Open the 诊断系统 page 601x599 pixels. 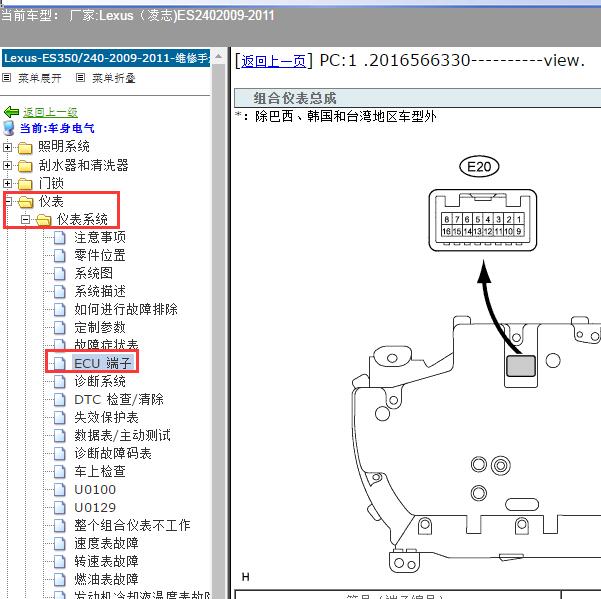100,381
